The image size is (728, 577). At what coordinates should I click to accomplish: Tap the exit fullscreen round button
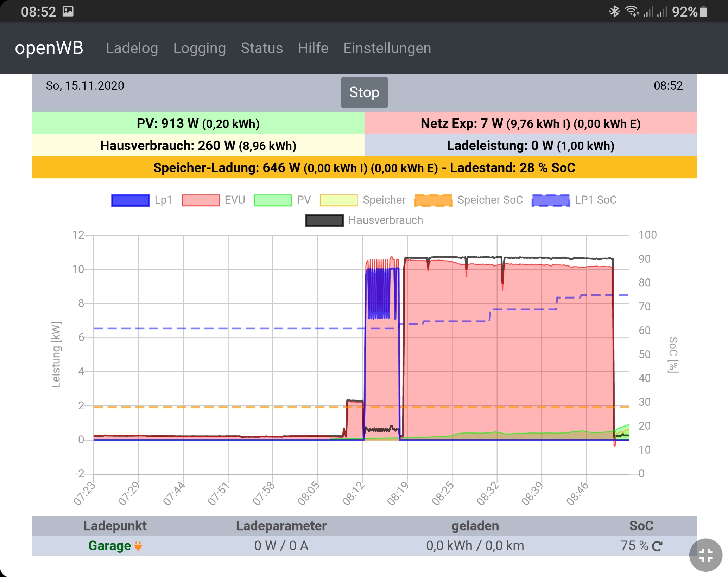[x=705, y=555]
